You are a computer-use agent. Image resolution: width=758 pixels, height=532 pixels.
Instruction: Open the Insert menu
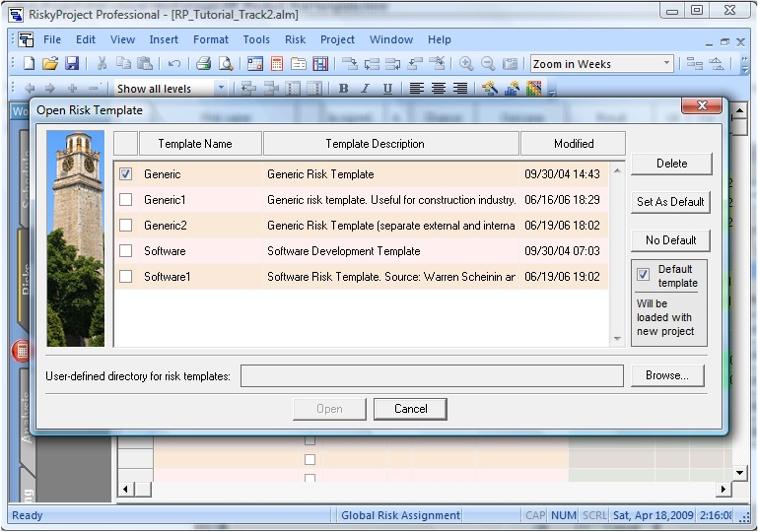coord(164,39)
